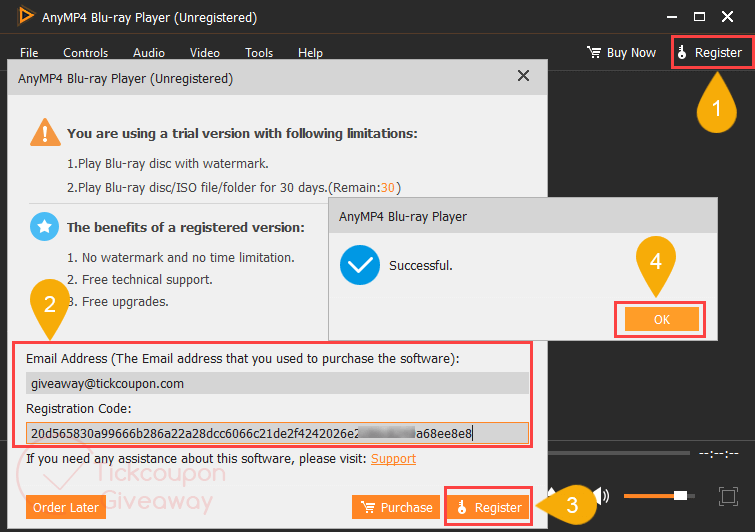Click the orange Purchase button

pyautogui.click(x=396, y=507)
